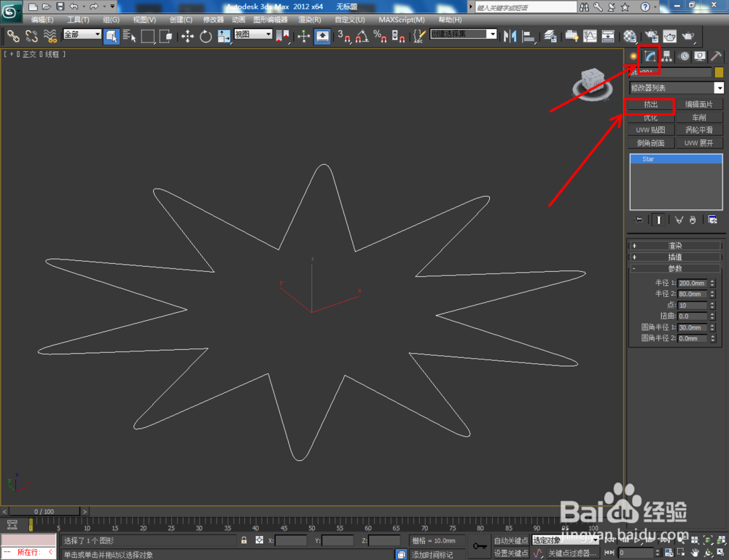Choose the Rectangular Selection Region tool
The width and height of the screenshot is (729, 560).
(x=148, y=36)
